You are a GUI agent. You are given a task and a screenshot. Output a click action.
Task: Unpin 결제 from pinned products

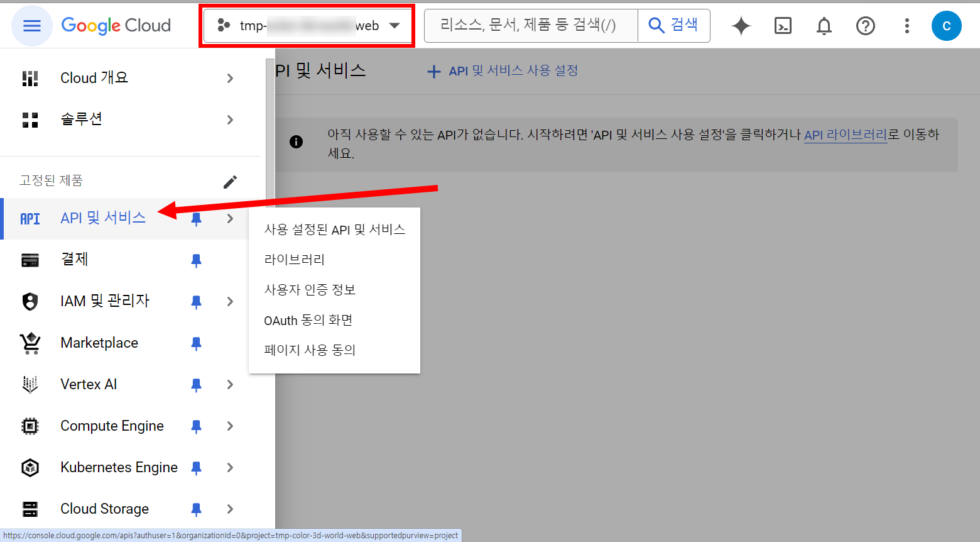tap(196, 260)
